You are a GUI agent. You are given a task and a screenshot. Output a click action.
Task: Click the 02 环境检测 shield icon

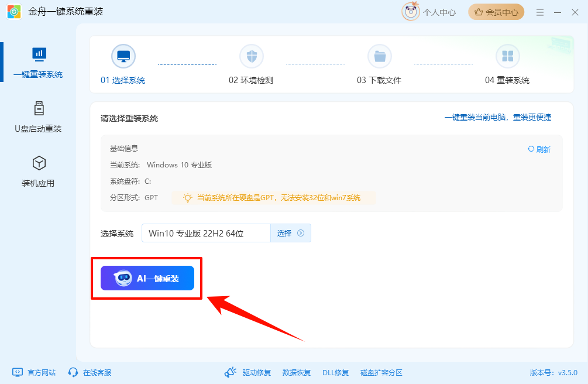252,56
